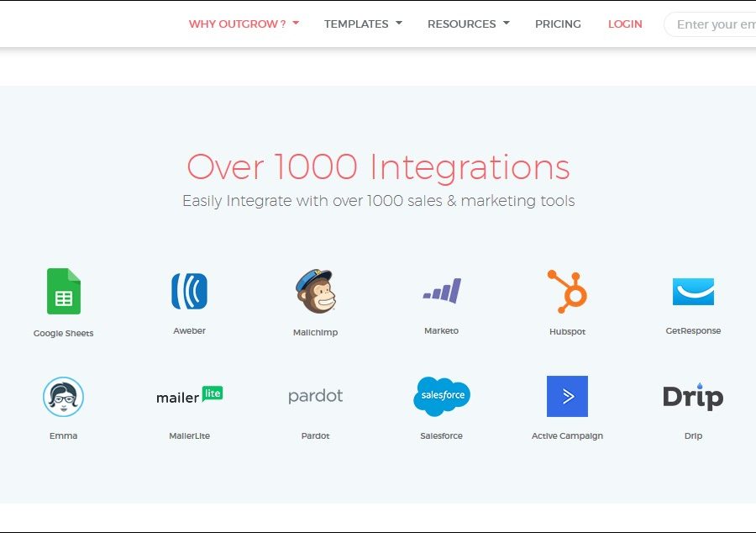Click the Login link
The height and width of the screenshot is (533, 756).
point(625,24)
